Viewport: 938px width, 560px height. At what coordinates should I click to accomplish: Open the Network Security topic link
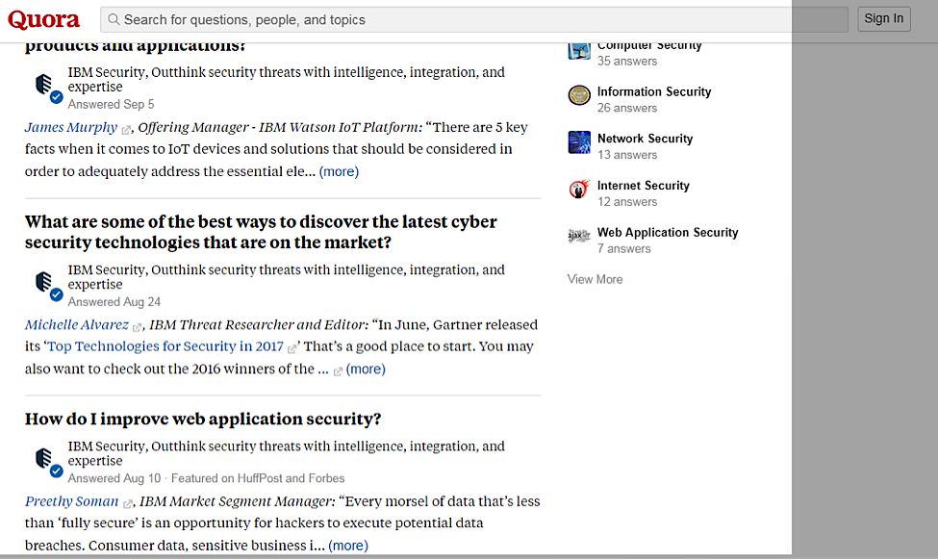(645, 139)
